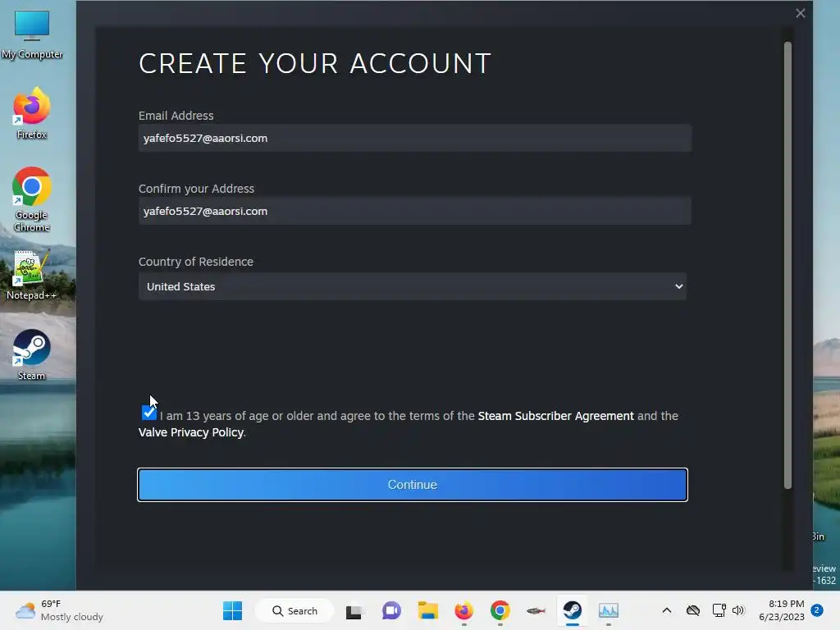Uncheck the age agreement checkbox
The height and width of the screenshot is (630, 840).
149,413
